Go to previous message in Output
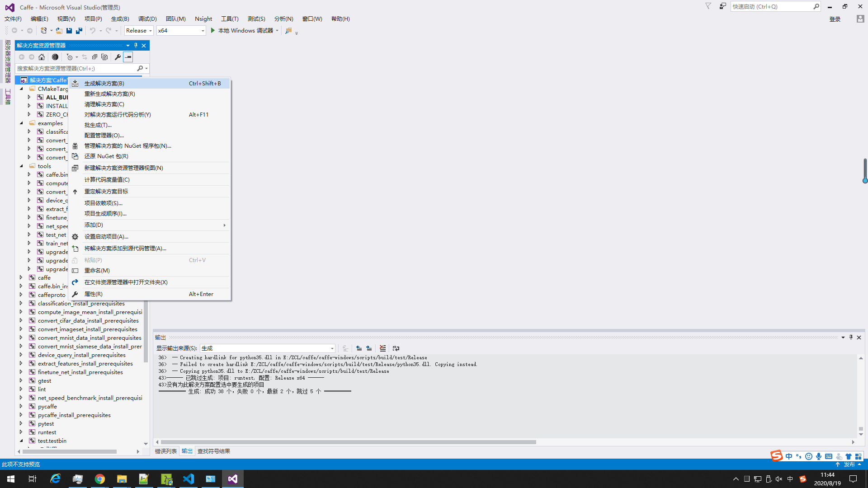Screen dimensions: 868x488 (359, 348)
